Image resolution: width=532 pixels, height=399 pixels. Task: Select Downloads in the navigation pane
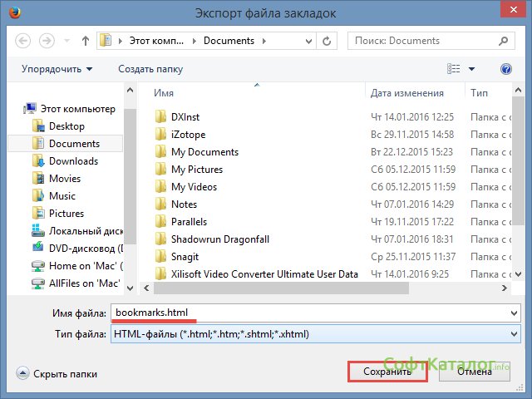click(x=73, y=161)
